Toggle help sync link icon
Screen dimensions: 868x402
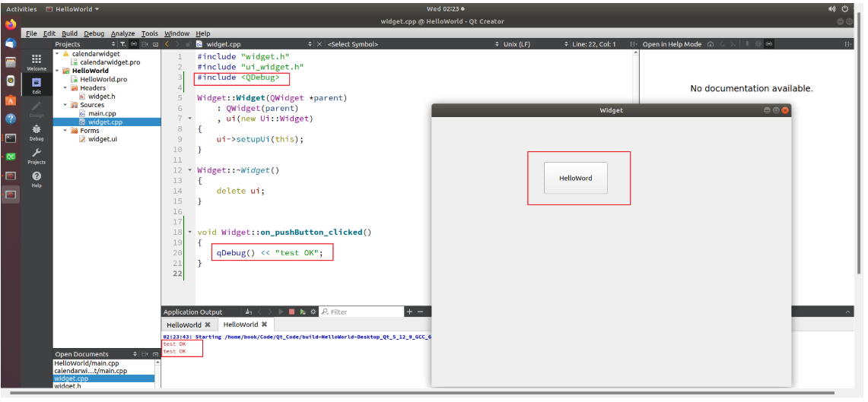click(769, 44)
